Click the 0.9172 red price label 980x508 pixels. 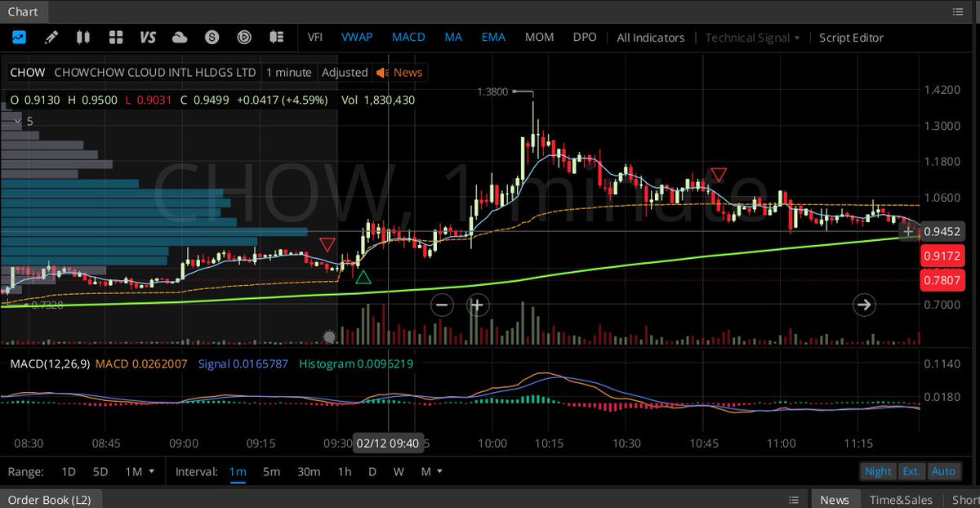point(942,256)
